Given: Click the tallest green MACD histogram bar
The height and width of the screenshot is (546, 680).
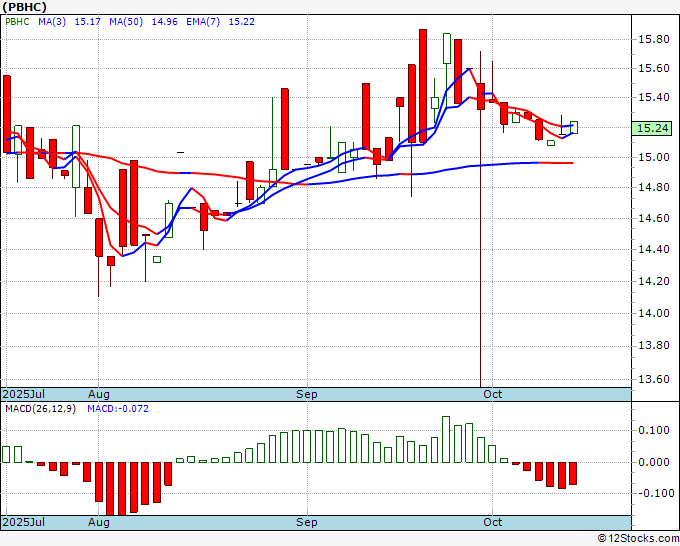Looking at the screenshot, I should [446, 440].
